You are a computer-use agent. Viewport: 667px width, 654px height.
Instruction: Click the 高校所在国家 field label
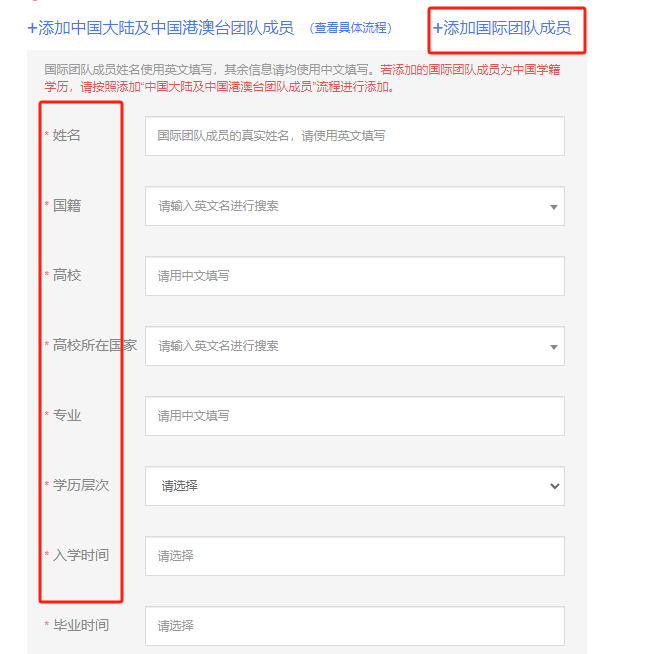click(x=95, y=345)
